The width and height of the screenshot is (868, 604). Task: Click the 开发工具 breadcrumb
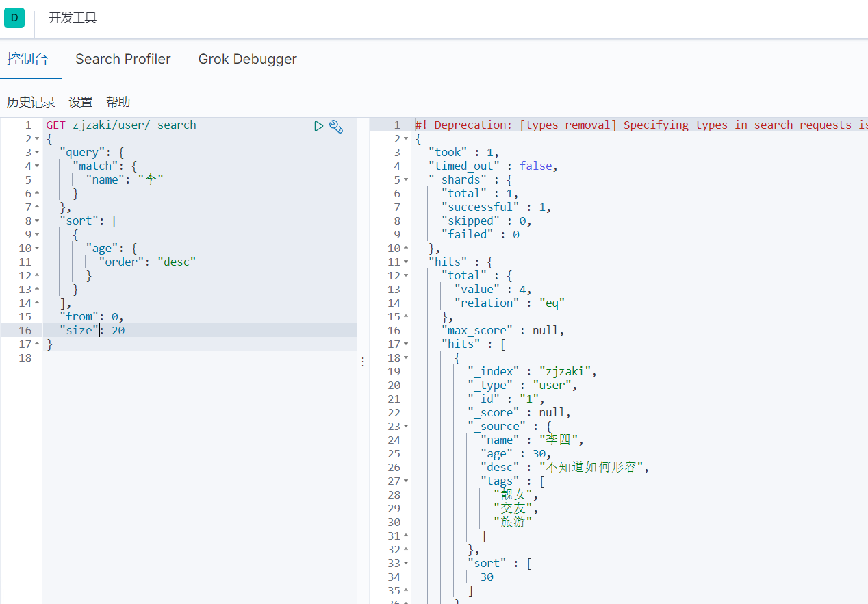pos(73,18)
